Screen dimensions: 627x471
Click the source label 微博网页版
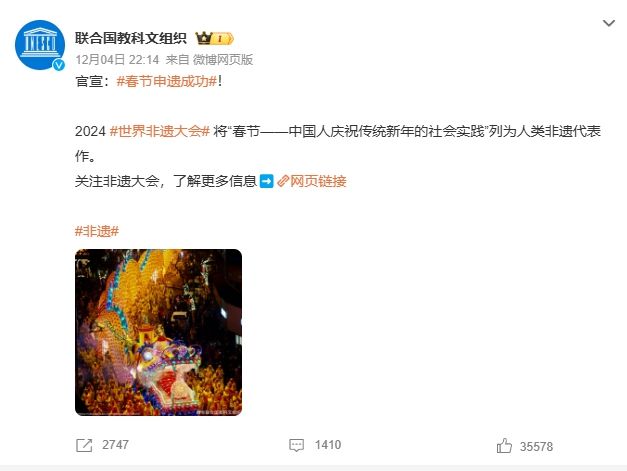223,60
